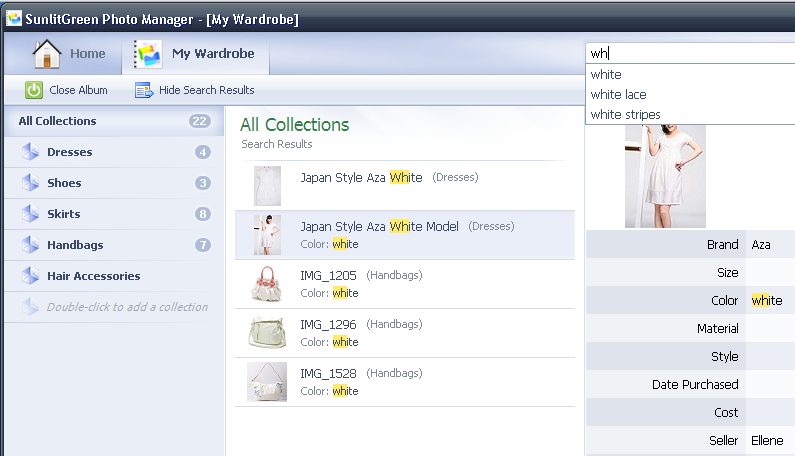
Task: Choose 'white stripes' suggestion
Action: [x=690, y=115]
